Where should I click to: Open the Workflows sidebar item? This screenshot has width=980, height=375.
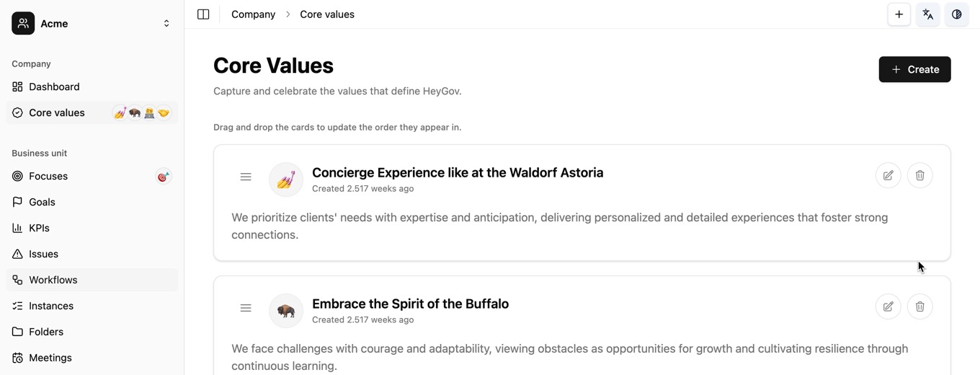pos(53,280)
